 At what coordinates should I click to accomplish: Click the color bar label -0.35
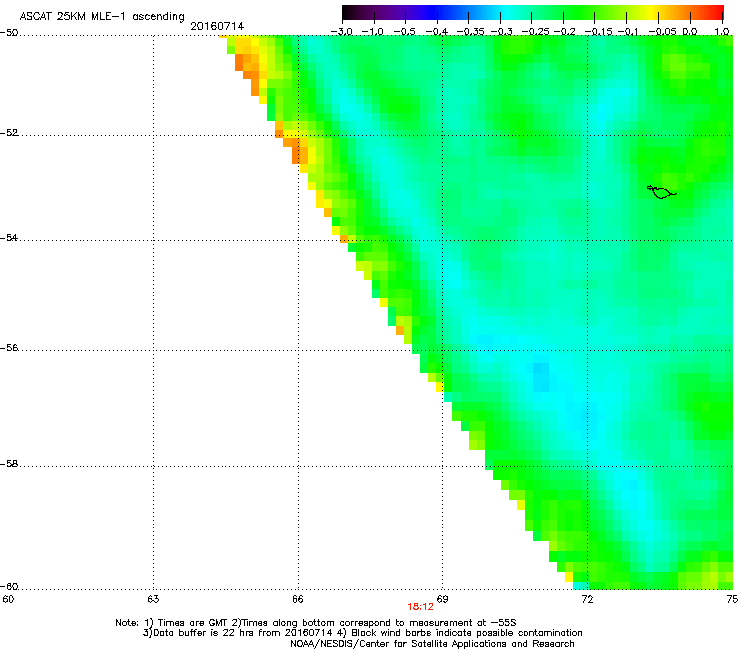[471, 32]
